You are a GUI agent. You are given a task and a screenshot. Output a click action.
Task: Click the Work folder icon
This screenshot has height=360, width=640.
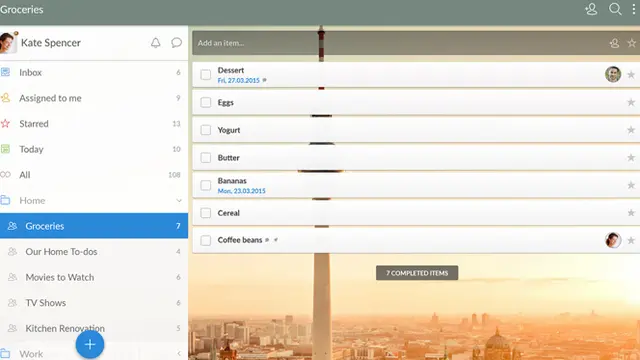pos(5,353)
